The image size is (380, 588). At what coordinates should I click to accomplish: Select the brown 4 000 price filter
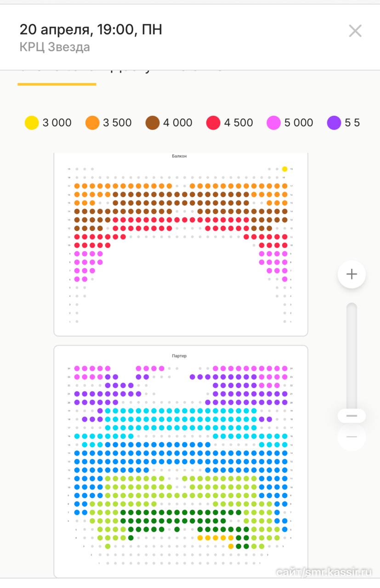click(153, 123)
